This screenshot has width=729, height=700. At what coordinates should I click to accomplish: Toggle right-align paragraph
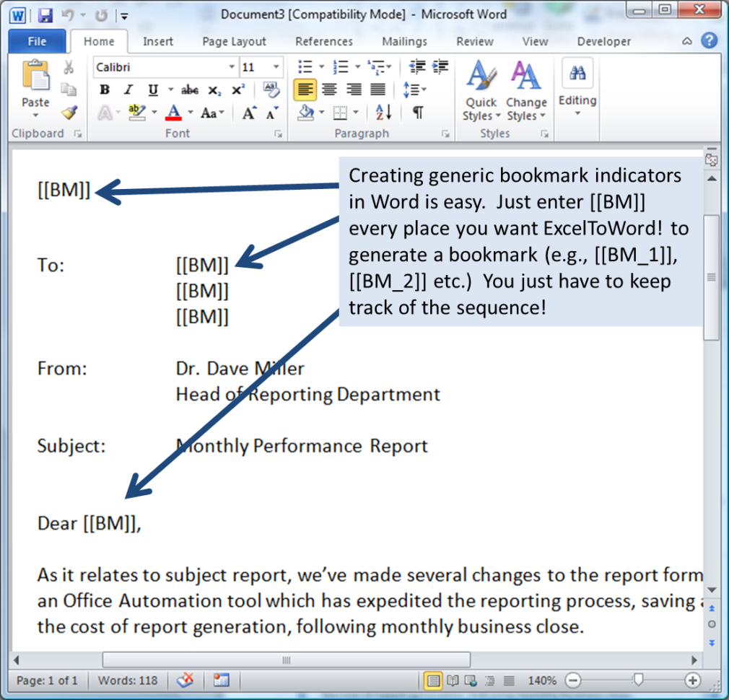tap(353, 89)
